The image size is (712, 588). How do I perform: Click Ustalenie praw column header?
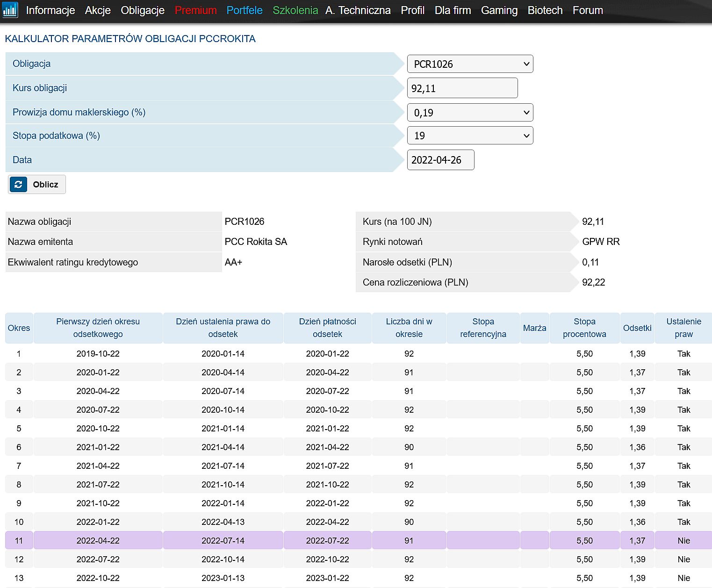pyautogui.click(x=684, y=328)
